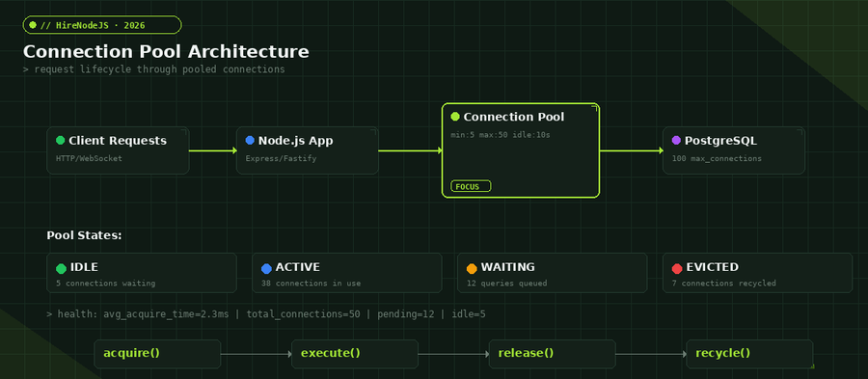Screen dimensions: 868x379
Task: Click '7 connections recycled' text
Action: pos(723,284)
